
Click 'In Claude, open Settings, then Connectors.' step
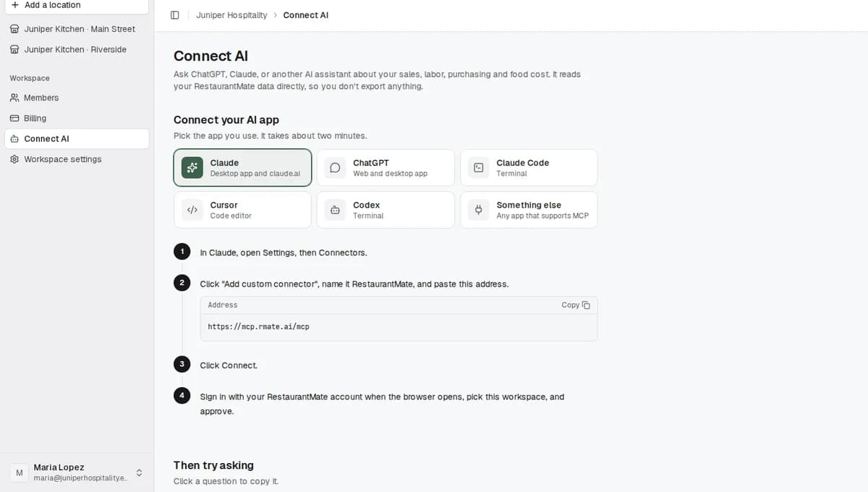(284, 253)
